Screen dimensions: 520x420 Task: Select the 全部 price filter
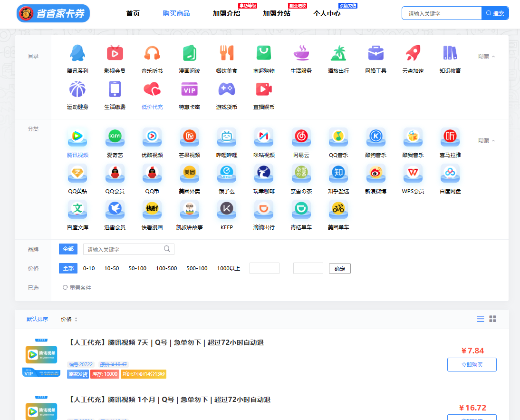point(68,268)
